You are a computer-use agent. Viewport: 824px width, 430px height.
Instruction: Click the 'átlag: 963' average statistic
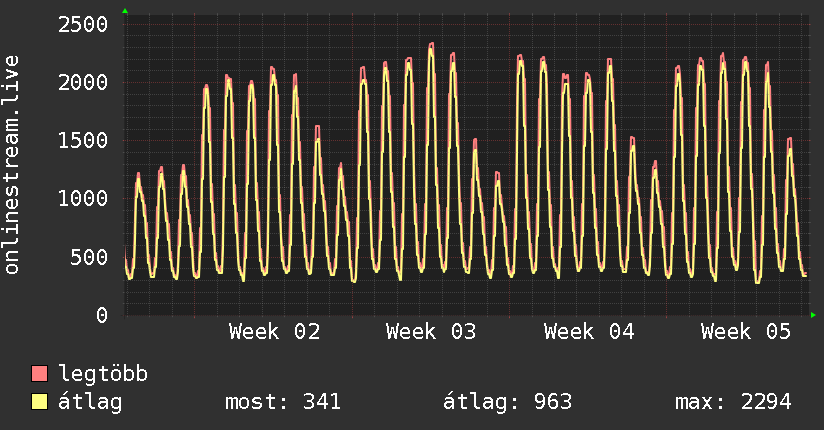(x=507, y=402)
